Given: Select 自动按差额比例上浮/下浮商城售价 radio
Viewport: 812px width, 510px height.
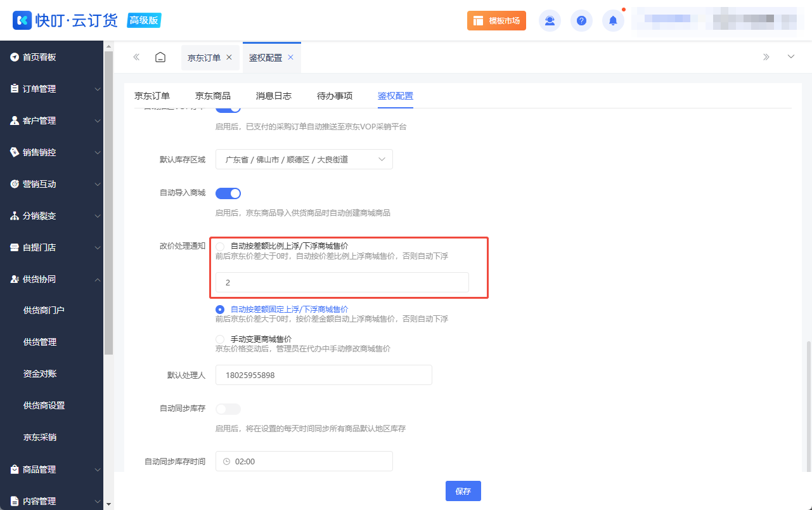Looking at the screenshot, I should (x=220, y=246).
